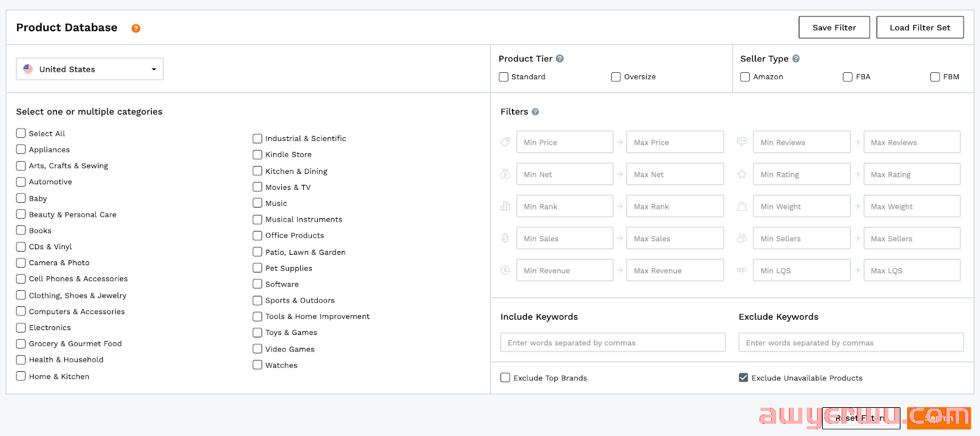Check Beauty & Personal Care category

point(21,214)
